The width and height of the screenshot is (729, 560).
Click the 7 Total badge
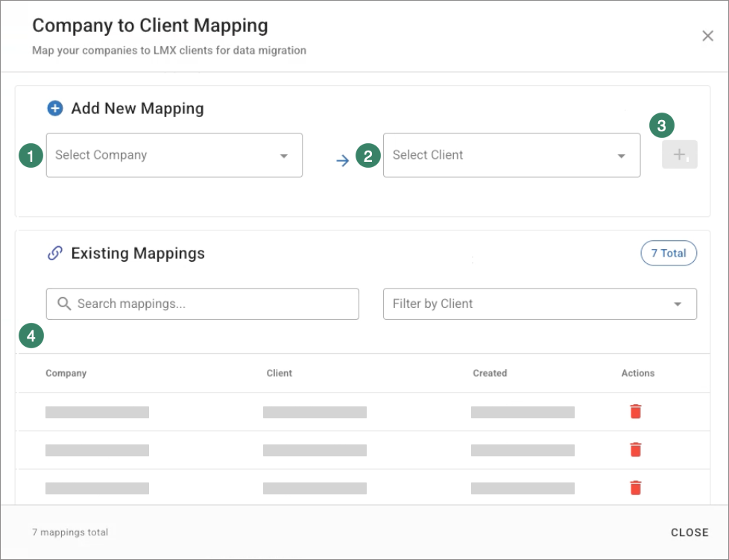pos(668,254)
